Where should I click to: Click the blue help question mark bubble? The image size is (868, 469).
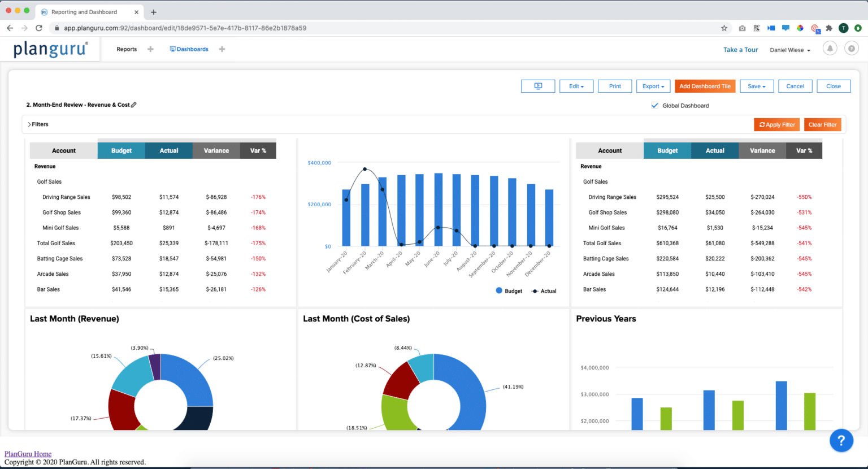click(x=841, y=440)
